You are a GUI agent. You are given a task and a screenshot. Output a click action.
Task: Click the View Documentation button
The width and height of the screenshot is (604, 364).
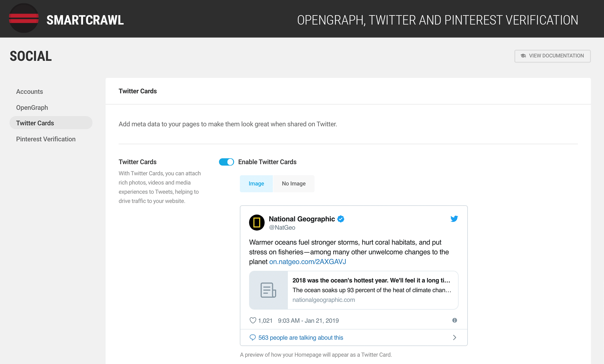pyautogui.click(x=552, y=56)
